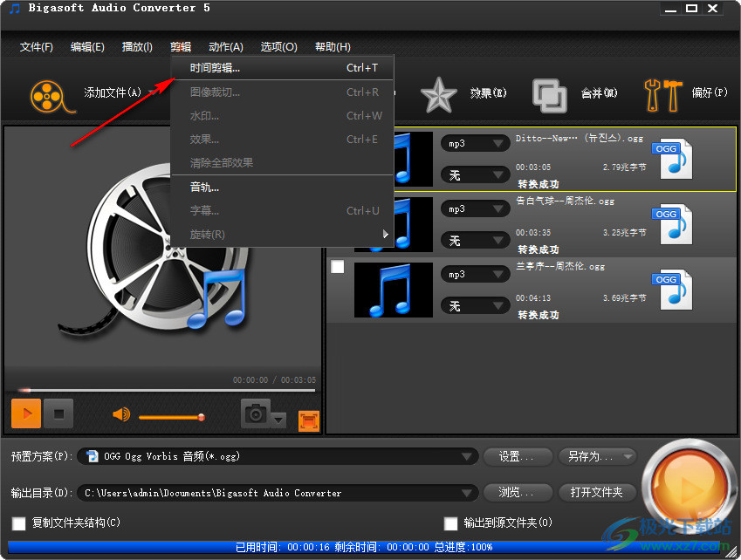This screenshot has height=560, width=741.
Task: Enable 复制文件夹结构 checkbox
Action: [x=19, y=523]
